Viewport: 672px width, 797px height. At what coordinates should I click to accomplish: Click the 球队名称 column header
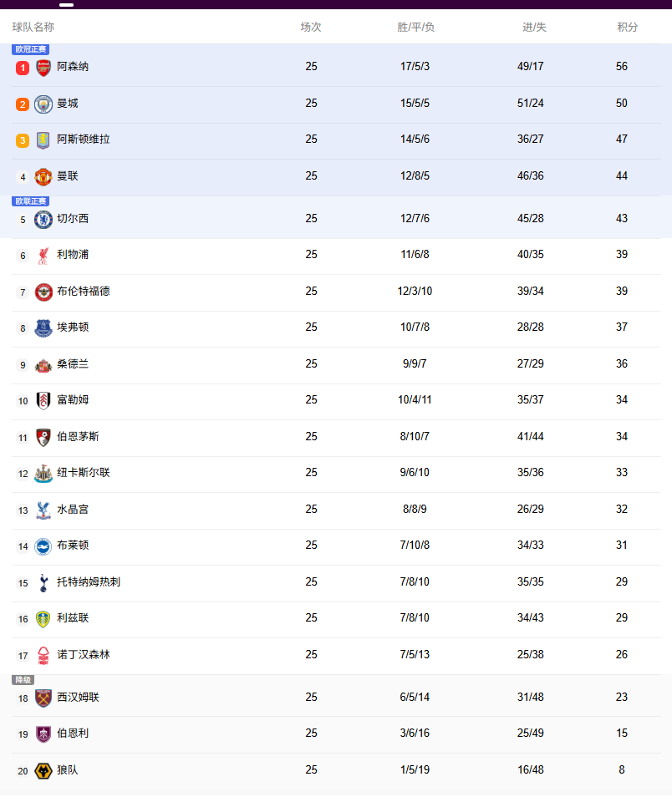(33, 28)
